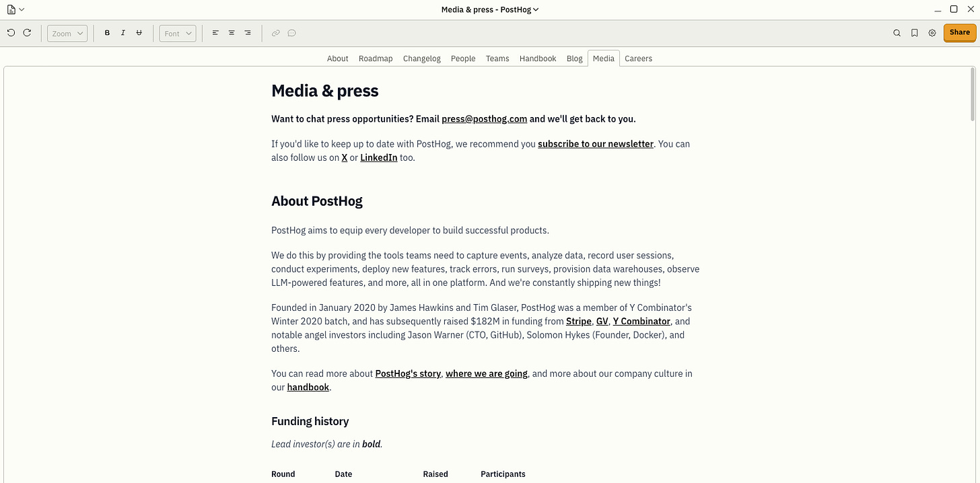Select the Media tab
Image resolution: width=980 pixels, height=483 pixels.
coord(604,59)
